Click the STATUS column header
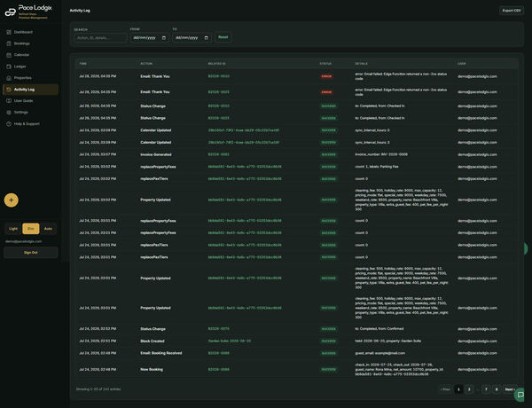 [325, 64]
